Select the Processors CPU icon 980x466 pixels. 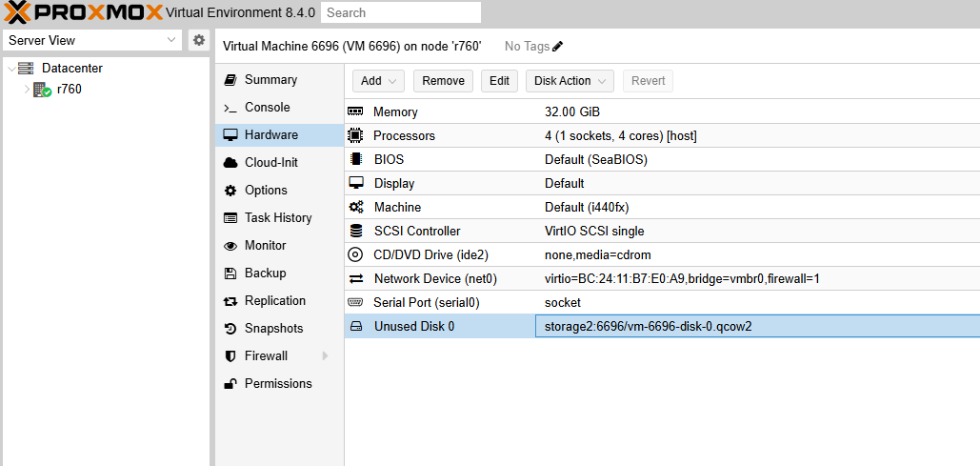(x=356, y=136)
